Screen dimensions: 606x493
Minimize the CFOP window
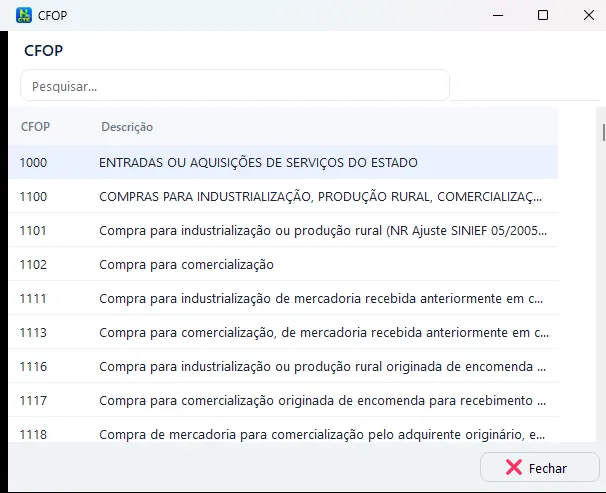(498, 15)
